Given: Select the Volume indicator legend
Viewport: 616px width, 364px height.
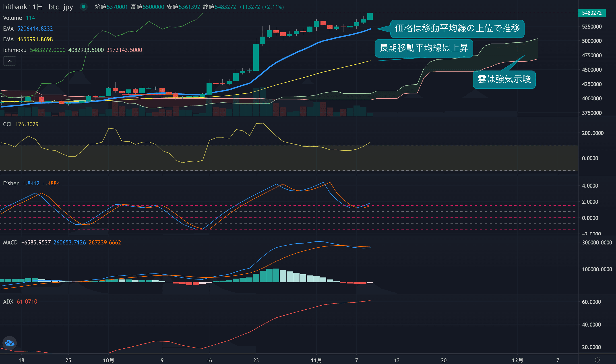Looking at the screenshot, I should pyautogui.click(x=12, y=18).
